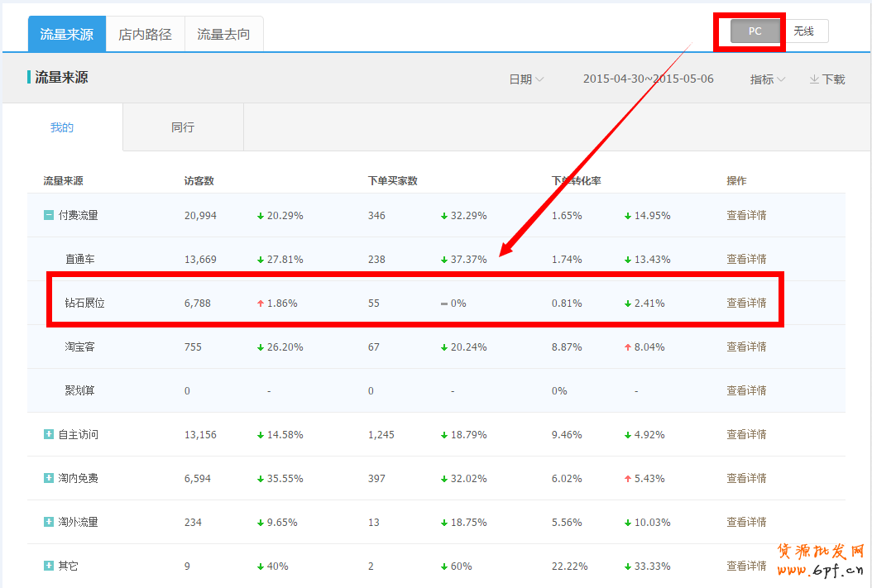
Task: Go to the 流量去向 tab
Action: point(223,34)
